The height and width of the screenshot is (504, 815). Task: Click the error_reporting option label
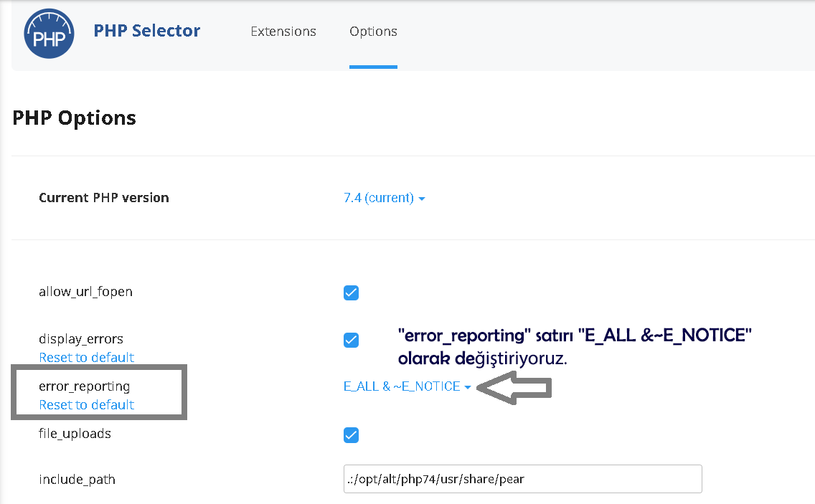point(85,386)
